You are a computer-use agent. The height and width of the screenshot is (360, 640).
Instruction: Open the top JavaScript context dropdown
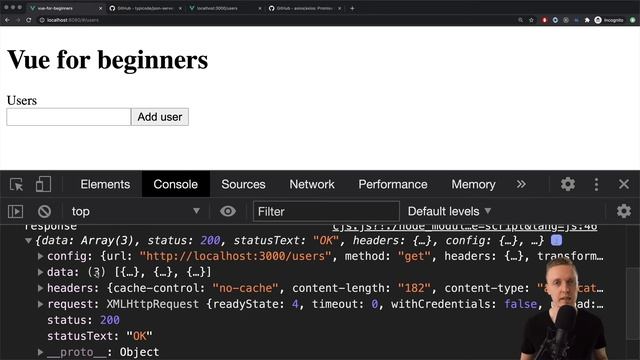pyautogui.click(x=136, y=211)
